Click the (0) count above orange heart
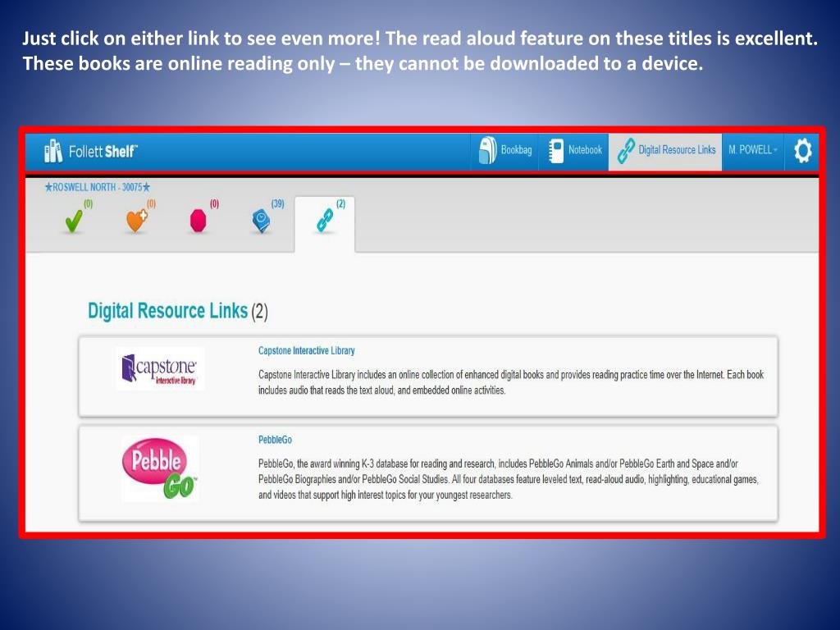Viewport: 840px width, 630px height. pyautogui.click(x=151, y=203)
